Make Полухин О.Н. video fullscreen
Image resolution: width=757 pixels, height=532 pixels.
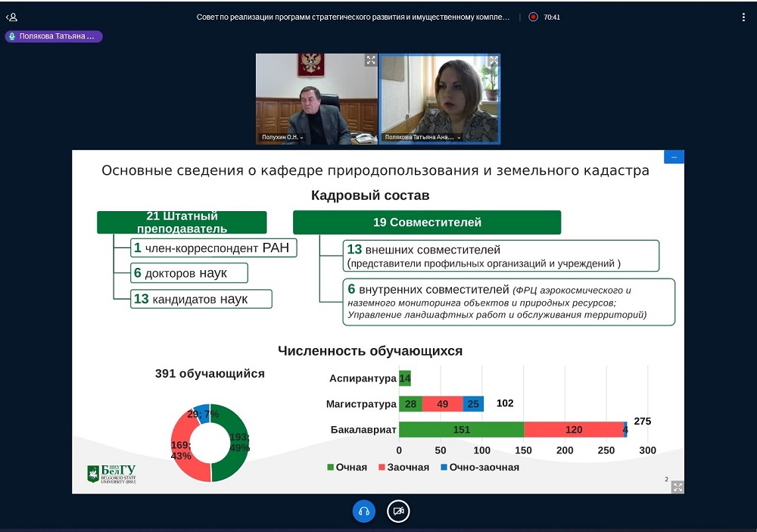point(370,60)
